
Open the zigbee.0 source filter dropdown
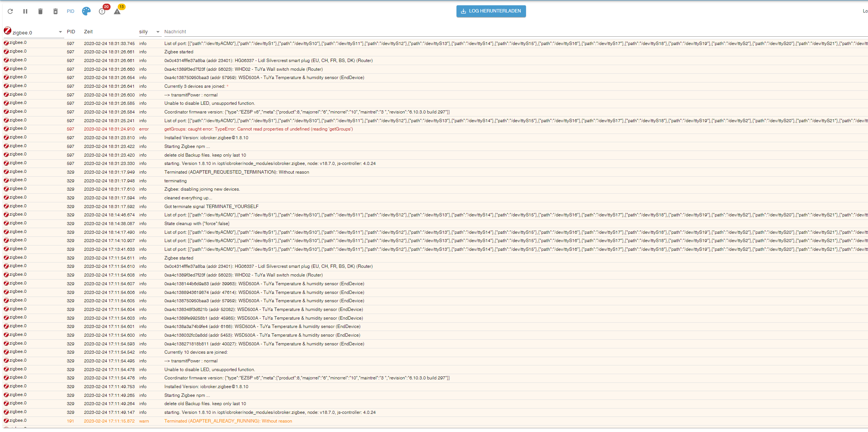(60, 32)
